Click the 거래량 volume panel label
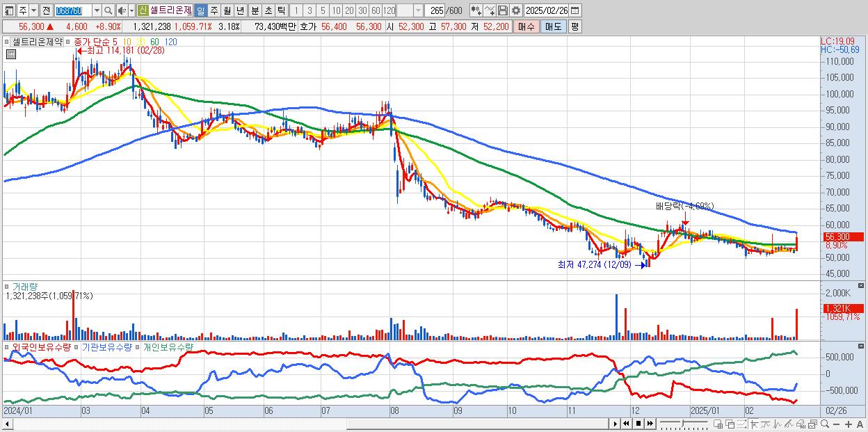The image size is (868, 432). [x=24, y=286]
